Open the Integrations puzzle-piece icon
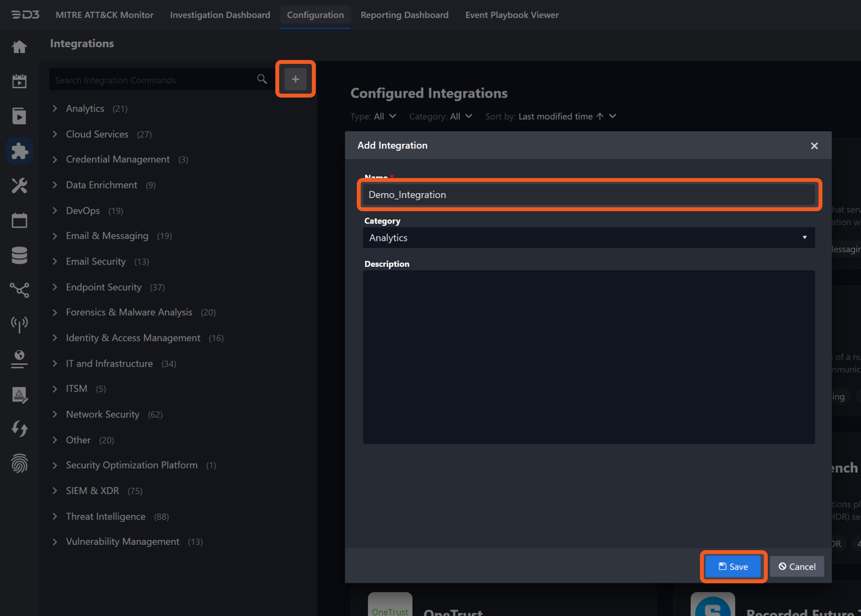Screen dimensions: 861x616 [20, 151]
